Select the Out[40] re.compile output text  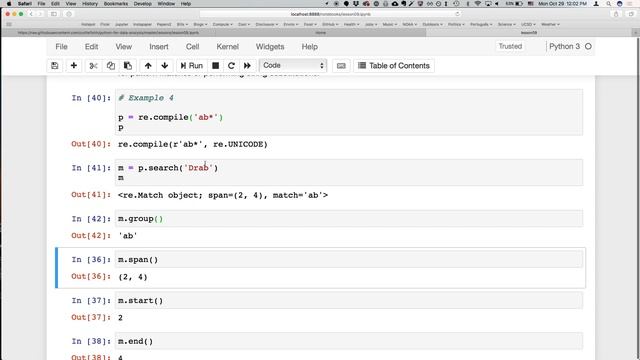[x=193, y=144]
